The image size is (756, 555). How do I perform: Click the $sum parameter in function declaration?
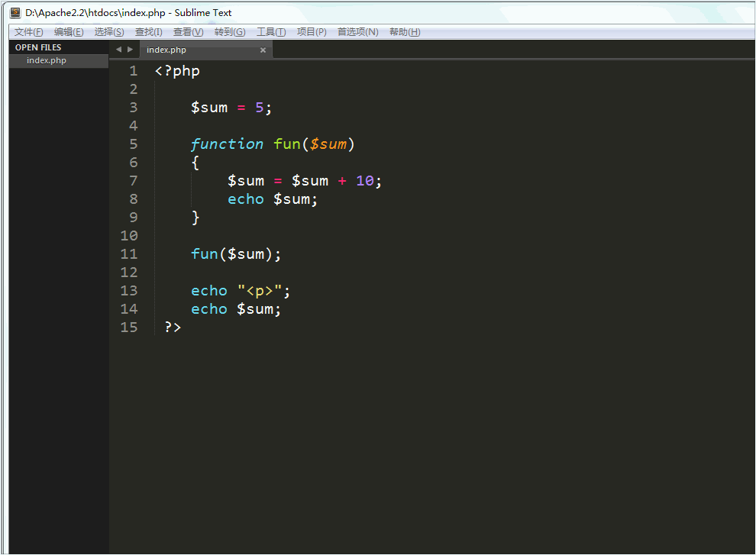click(328, 144)
